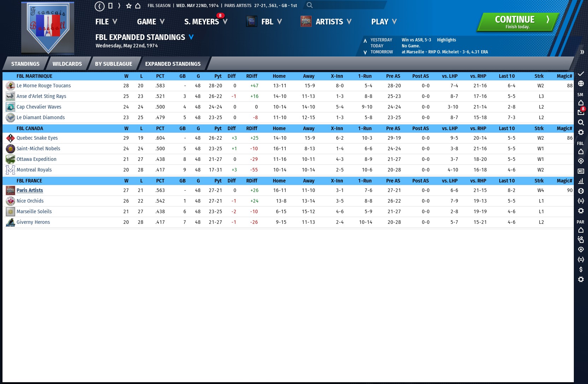Click the rectangle icon beside the back arrow

click(x=110, y=6)
